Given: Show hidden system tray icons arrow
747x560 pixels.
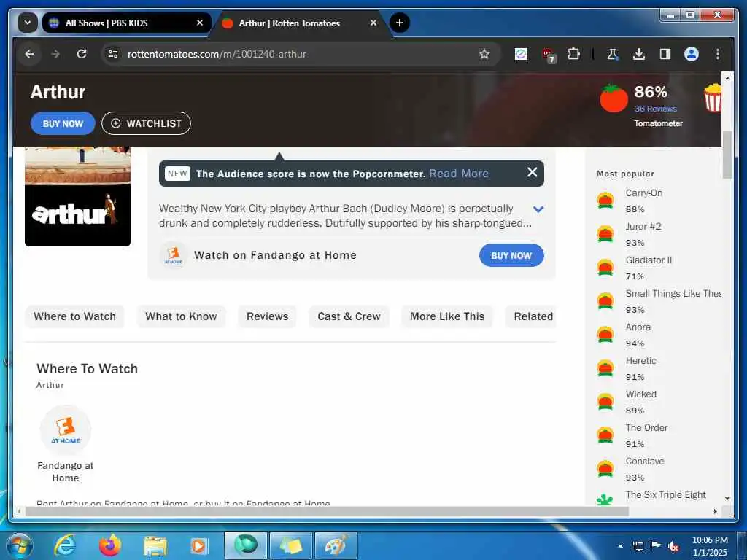Looking at the screenshot, I should 620,546.
